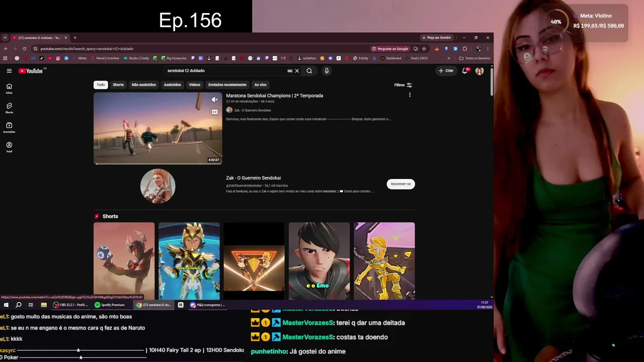Screen dimensions: 644x362
Task: Click the magnifier search button
Action: coord(309,71)
